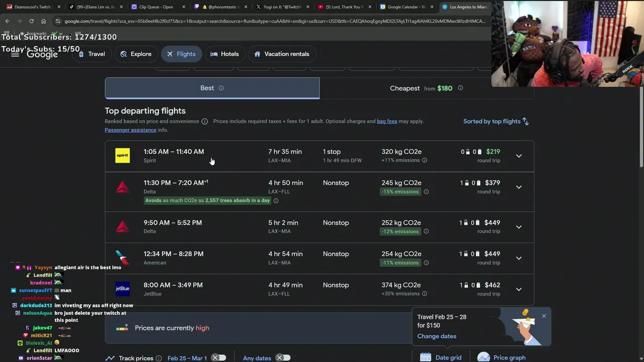Click the site information icon in address bar
644x362 pixels.
(58, 21)
